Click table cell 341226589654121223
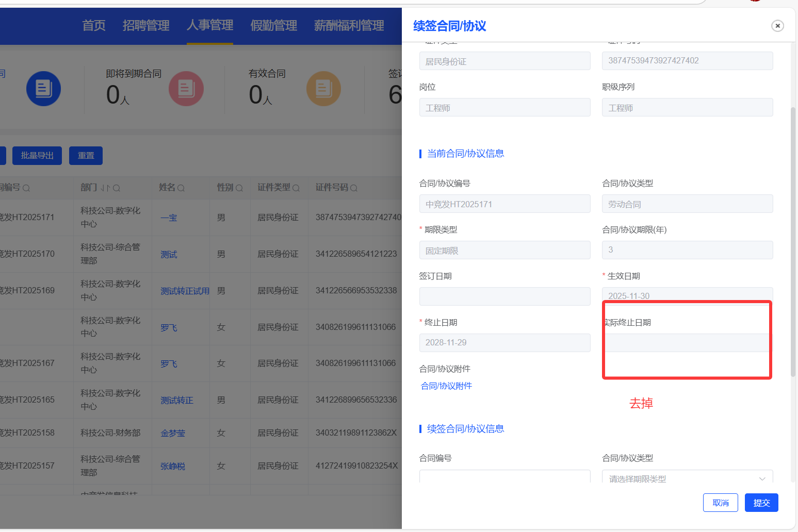 356,254
